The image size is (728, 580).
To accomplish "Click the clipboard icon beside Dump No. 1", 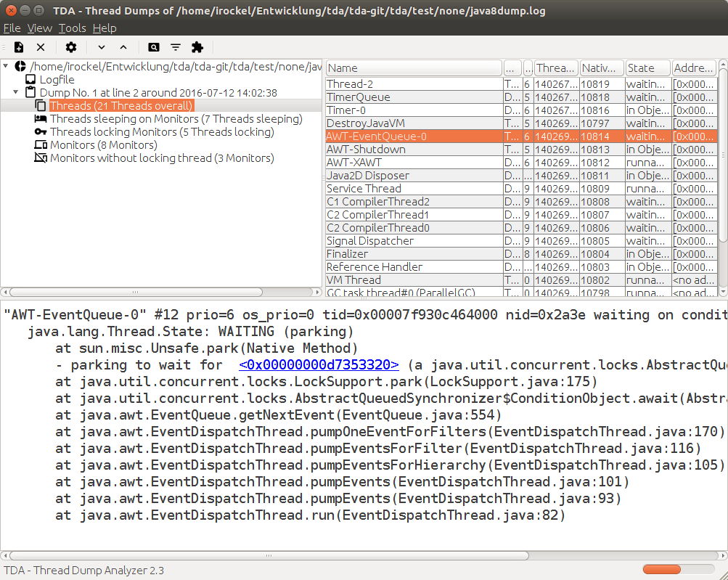I will tap(30, 92).
